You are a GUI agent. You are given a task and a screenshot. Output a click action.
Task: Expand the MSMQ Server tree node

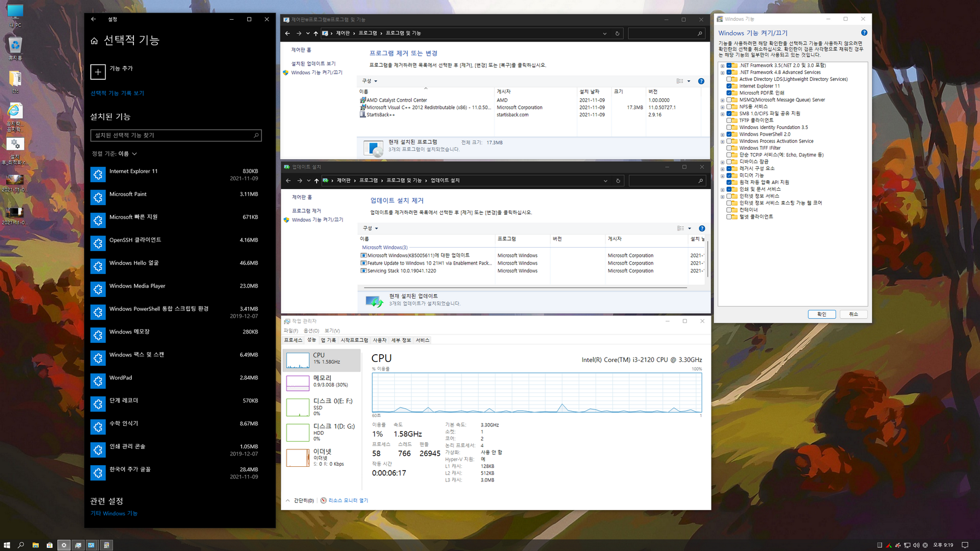click(722, 100)
